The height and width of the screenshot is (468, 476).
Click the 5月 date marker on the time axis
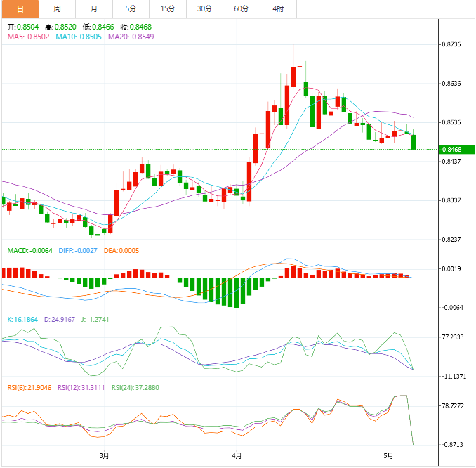point(387,456)
